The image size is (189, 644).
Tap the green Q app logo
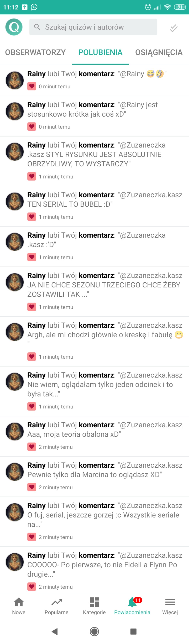coord(14,27)
